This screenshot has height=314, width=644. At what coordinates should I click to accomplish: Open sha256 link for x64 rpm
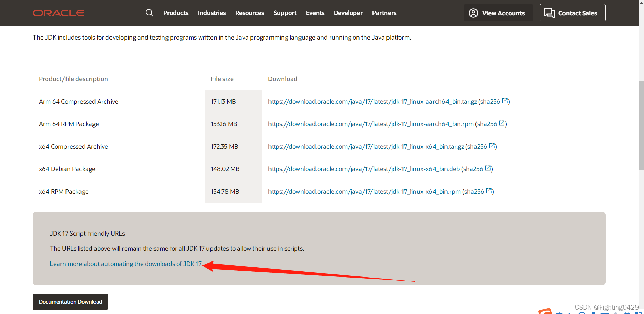click(x=474, y=192)
